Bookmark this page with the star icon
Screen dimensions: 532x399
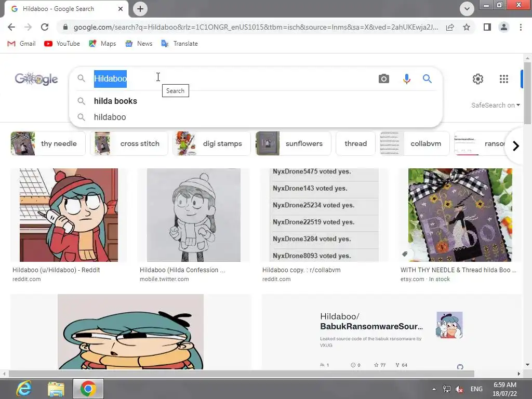pyautogui.click(x=467, y=27)
